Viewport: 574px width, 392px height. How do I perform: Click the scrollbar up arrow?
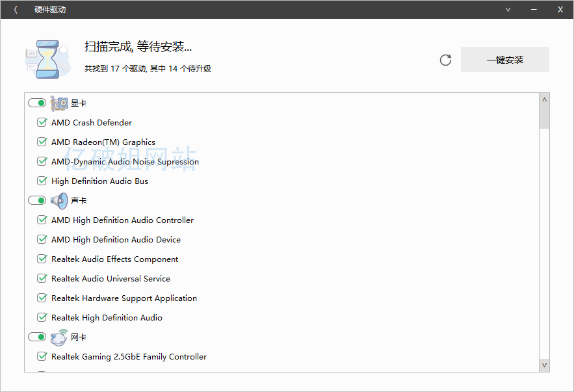click(x=544, y=99)
